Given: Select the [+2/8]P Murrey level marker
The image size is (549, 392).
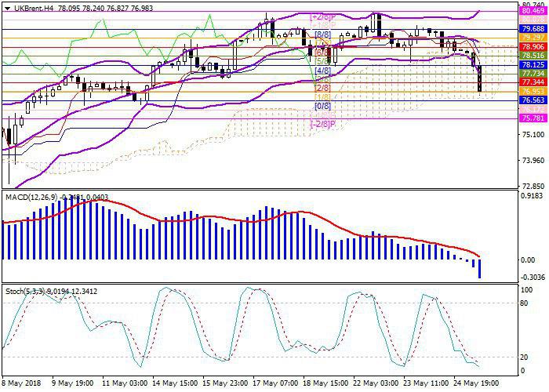Looking at the screenshot, I should click(322, 16).
